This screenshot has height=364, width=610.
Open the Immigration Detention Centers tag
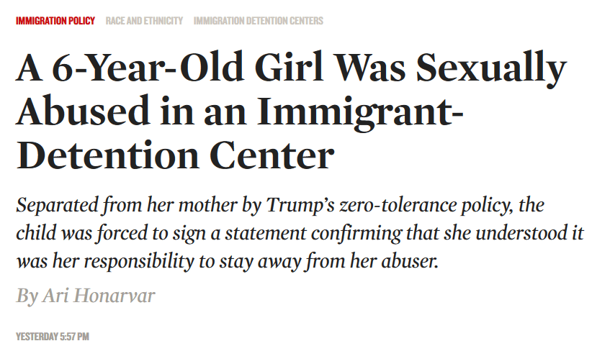pyautogui.click(x=258, y=21)
